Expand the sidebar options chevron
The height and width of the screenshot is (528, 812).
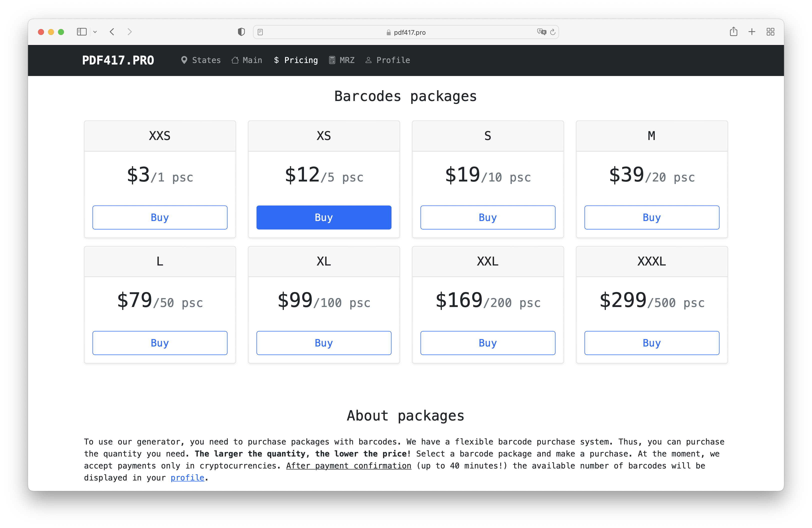coord(95,32)
